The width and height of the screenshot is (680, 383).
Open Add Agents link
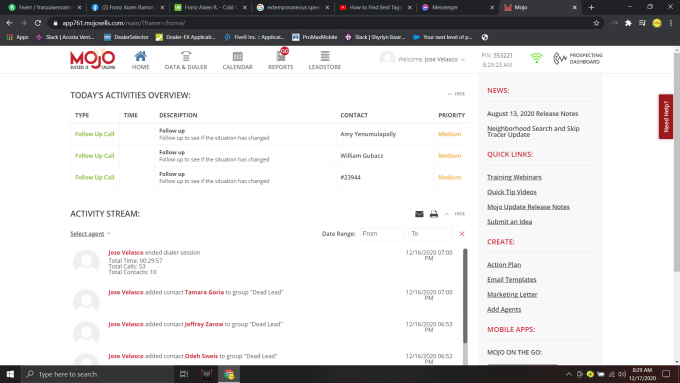point(503,309)
